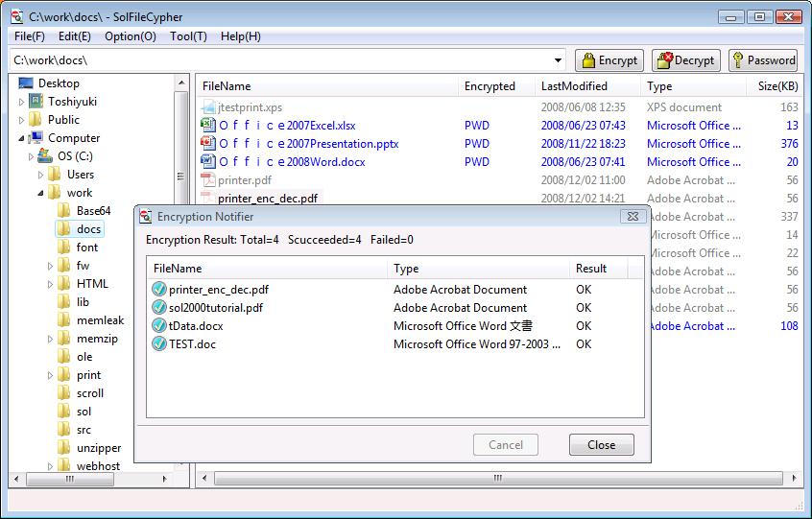
Task: Expand the Public tree node
Action: coord(21,120)
